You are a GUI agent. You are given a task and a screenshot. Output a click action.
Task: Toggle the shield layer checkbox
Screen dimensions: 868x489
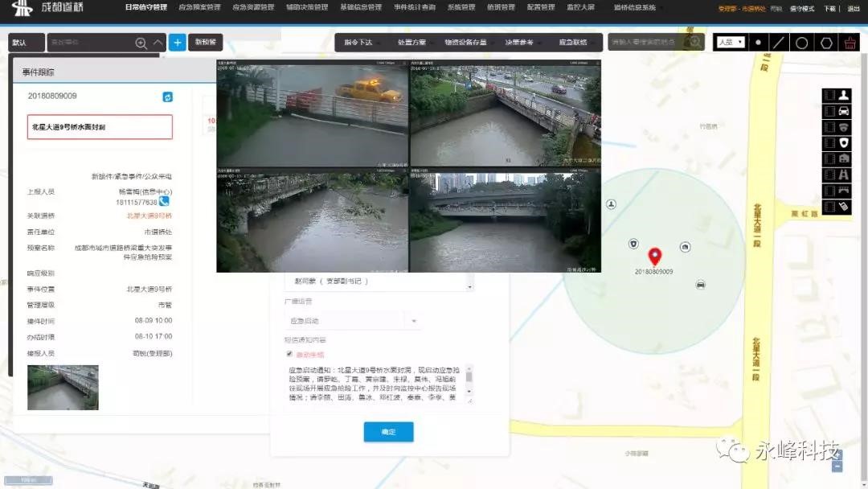pyautogui.click(x=829, y=143)
